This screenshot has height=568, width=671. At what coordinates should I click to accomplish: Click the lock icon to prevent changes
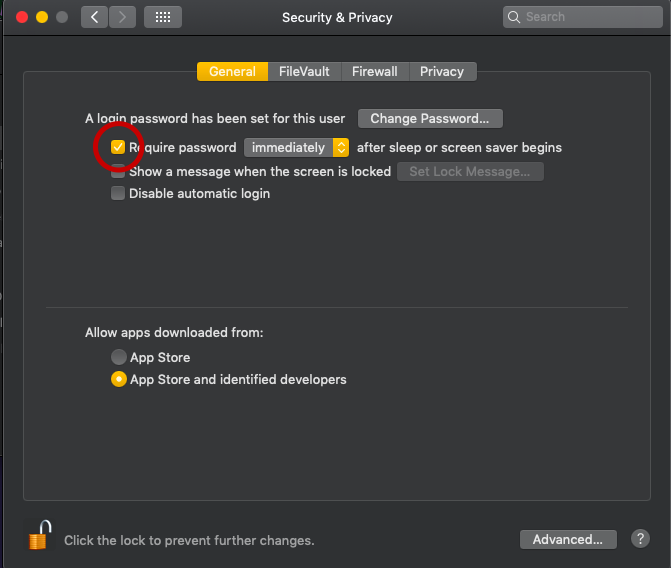[x=39, y=536]
